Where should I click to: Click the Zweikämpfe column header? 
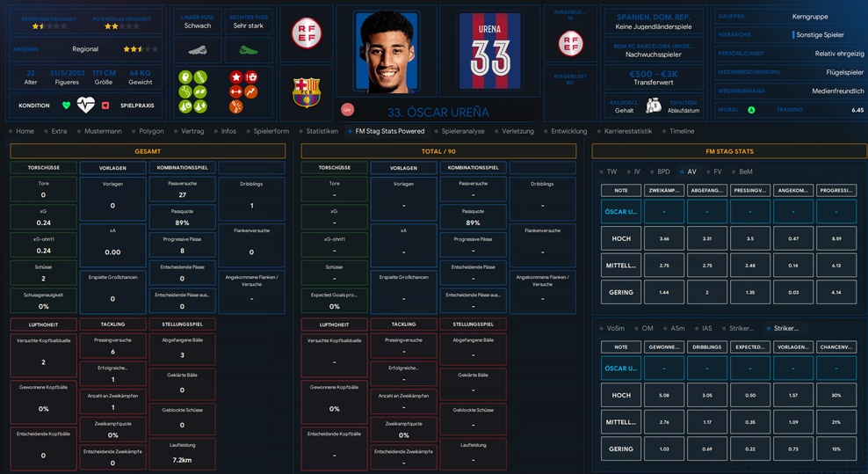pos(664,190)
